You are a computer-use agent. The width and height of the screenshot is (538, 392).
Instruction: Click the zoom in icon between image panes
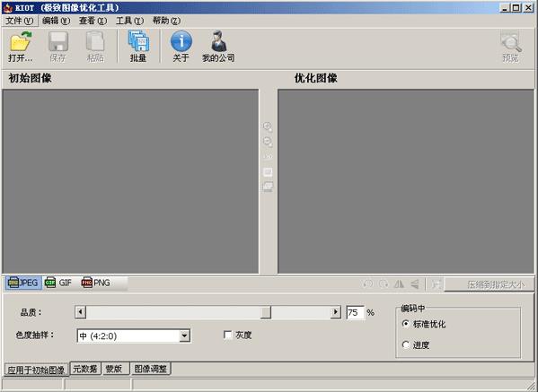[268, 126]
